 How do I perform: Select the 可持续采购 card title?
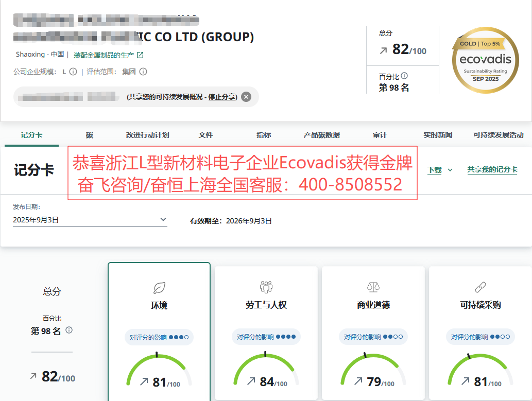click(x=480, y=305)
